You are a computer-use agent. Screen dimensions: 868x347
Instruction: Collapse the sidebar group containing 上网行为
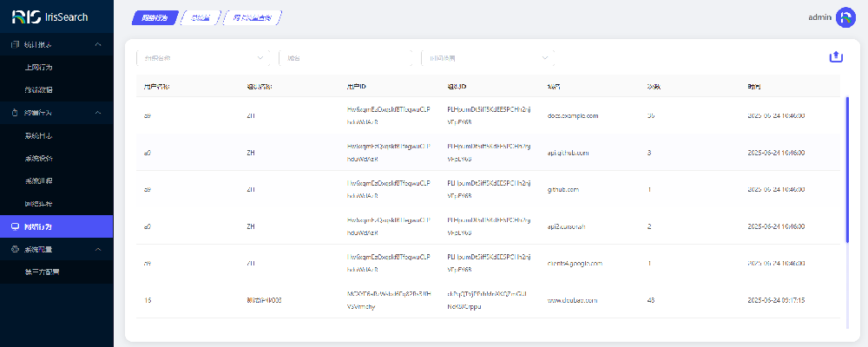click(x=98, y=44)
